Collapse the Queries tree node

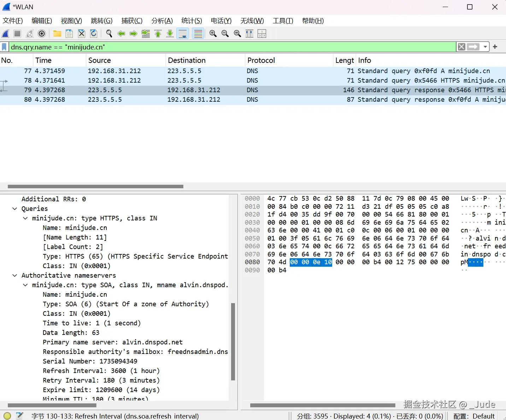coord(14,208)
